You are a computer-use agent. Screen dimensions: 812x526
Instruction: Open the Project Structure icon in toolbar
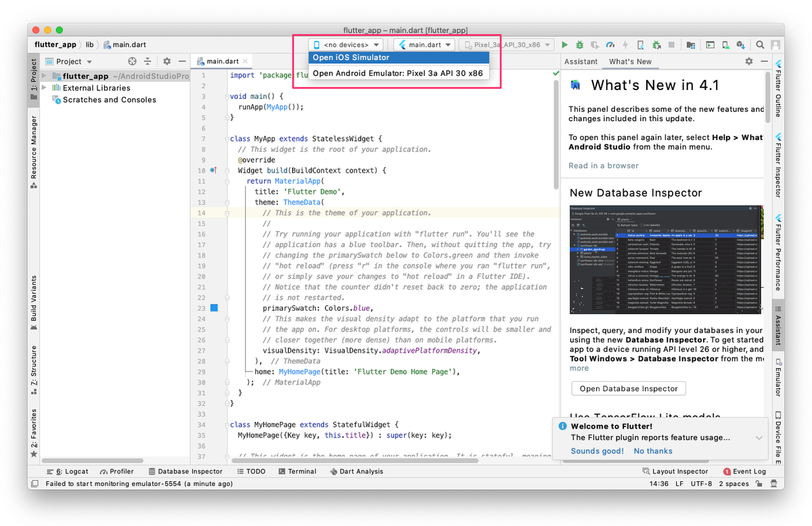tap(690, 45)
